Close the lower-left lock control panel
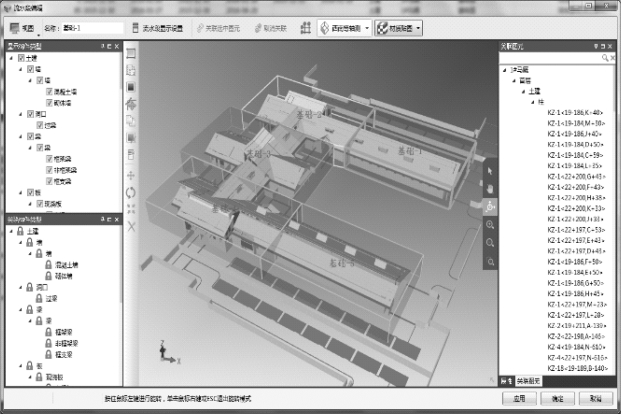 pos(117,219)
